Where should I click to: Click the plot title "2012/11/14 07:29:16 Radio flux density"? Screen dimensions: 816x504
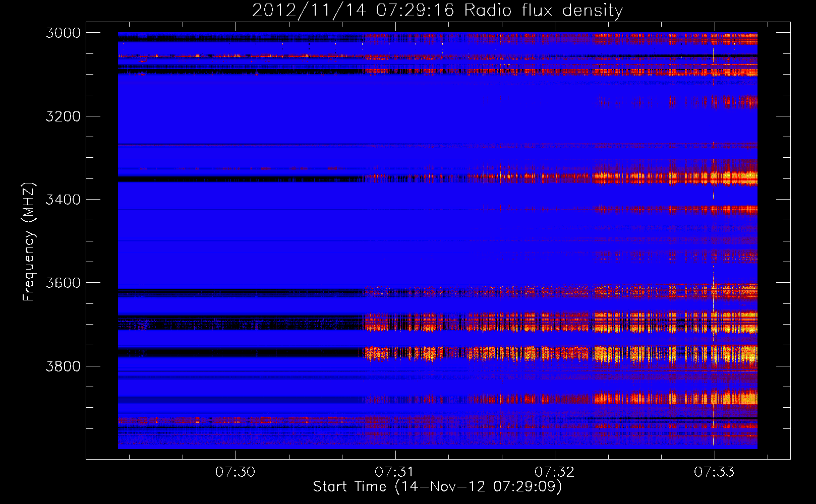click(x=437, y=11)
